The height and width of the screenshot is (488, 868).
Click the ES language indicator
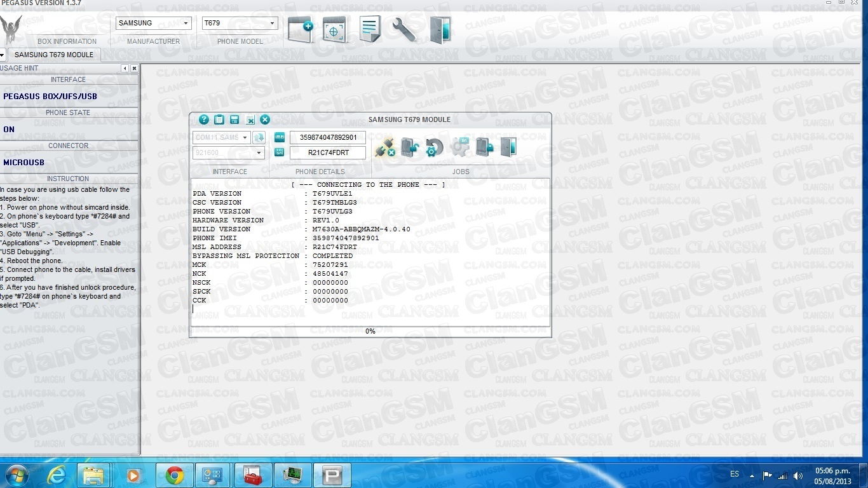(735, 474)
